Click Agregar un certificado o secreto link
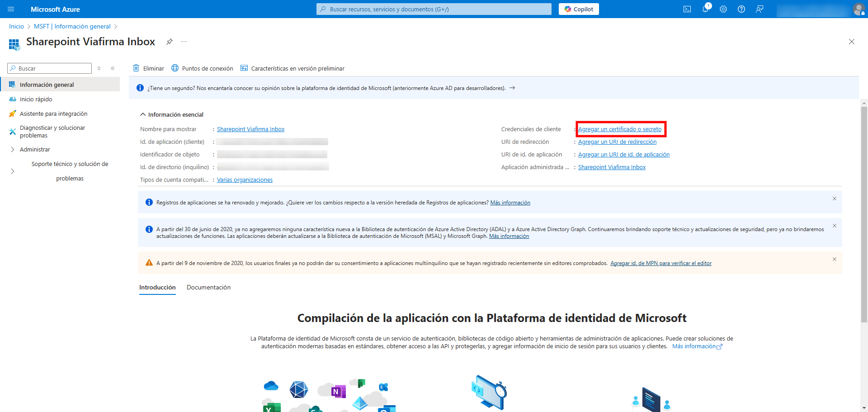 pyautogui.click(x=619, y=129)
